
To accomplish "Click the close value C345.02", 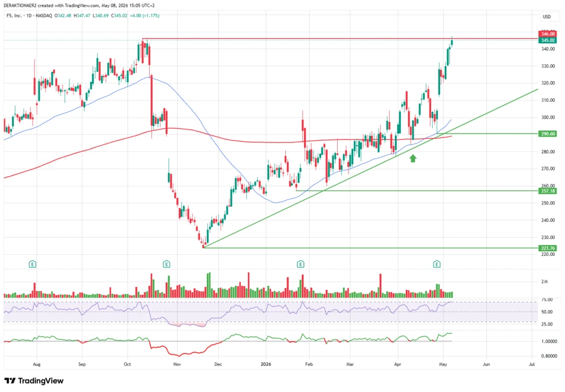I will click(119, 16).
